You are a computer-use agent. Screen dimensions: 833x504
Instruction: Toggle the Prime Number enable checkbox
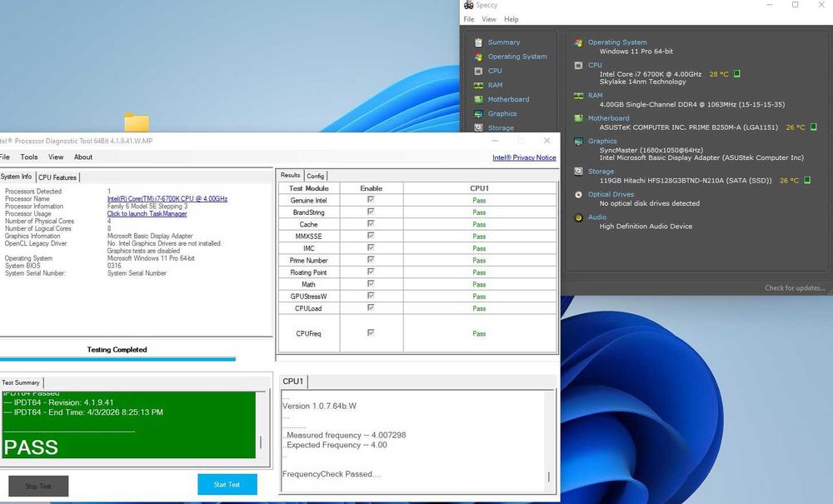[x=371, y=260]
